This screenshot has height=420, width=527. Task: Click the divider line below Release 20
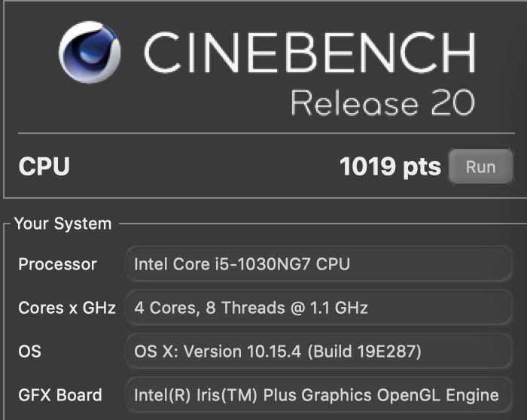[267, 133]
